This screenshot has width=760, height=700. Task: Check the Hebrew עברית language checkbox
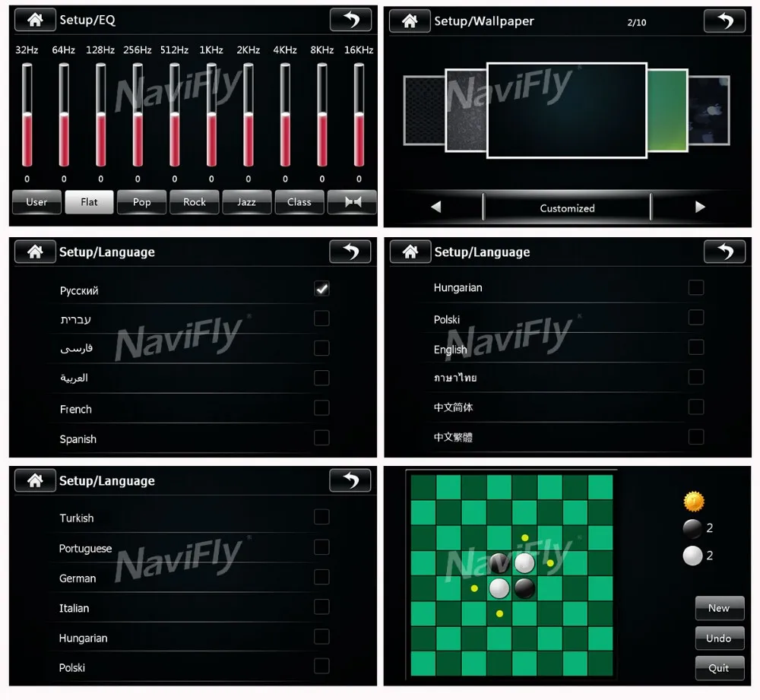click(321, 318)
